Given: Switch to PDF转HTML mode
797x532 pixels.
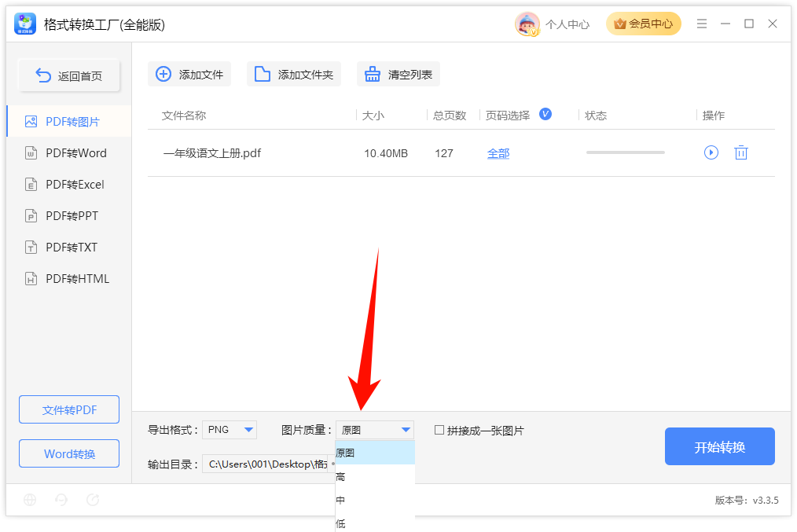Looking at the screenshot, I should [x=69, y=279].
